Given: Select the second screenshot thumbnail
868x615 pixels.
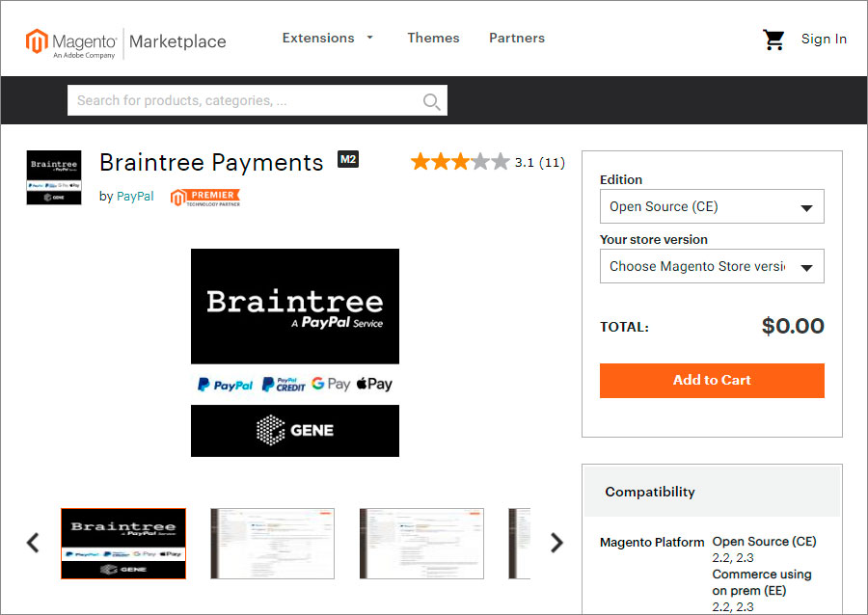Looking at the screenshot, I should coord(272,544).
